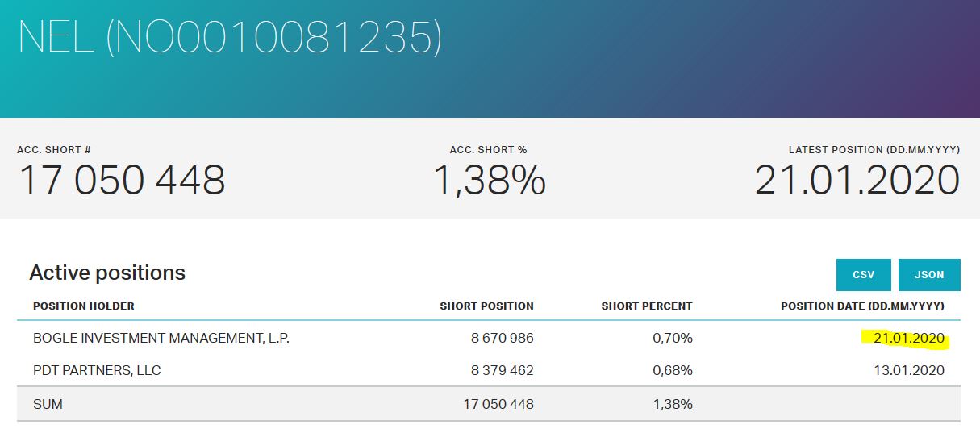Click the 8 670 986 short position value
This screenshot has height=429, width=980.
pos(502,339)
